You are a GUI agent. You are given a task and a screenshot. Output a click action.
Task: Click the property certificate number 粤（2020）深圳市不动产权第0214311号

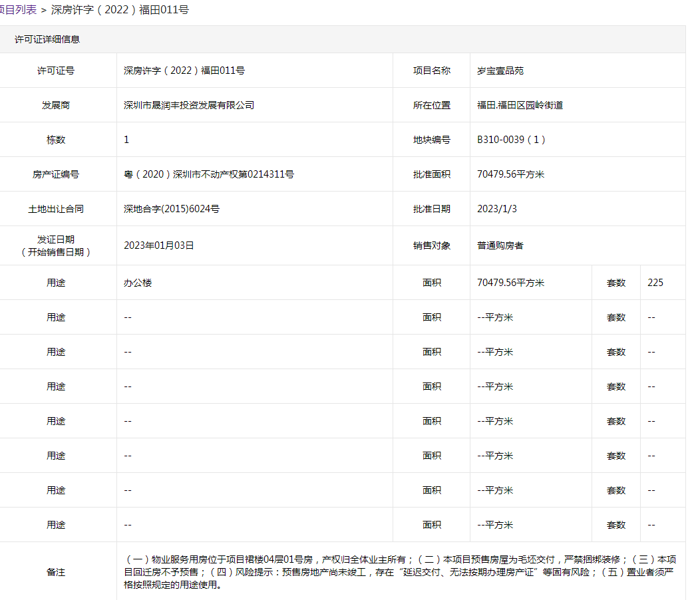click(x=209, y=174)
